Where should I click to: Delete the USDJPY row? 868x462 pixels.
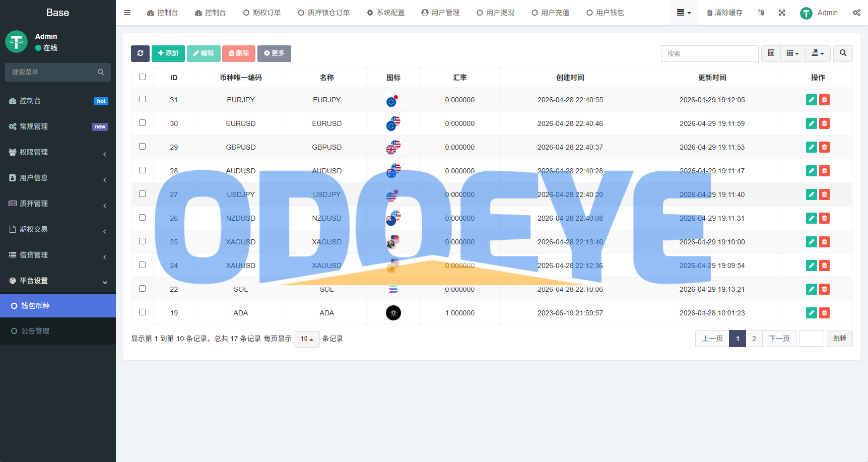click(824, 194)
